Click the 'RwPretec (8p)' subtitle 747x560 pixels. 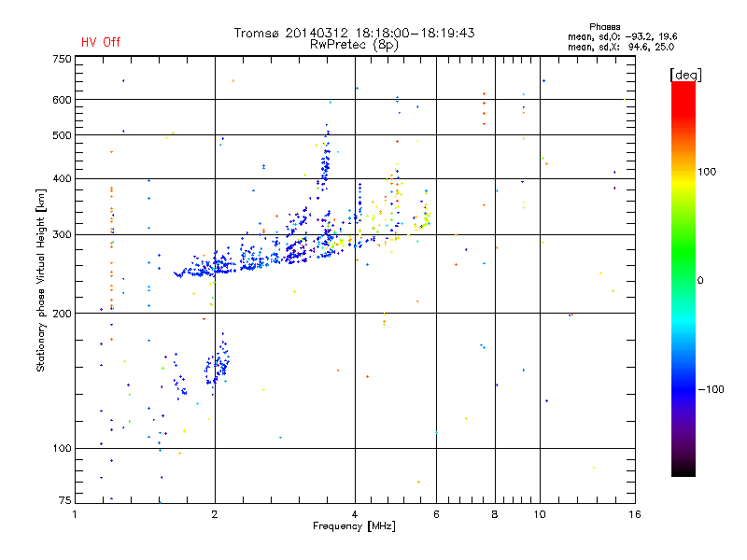click(x=354, y=45)
